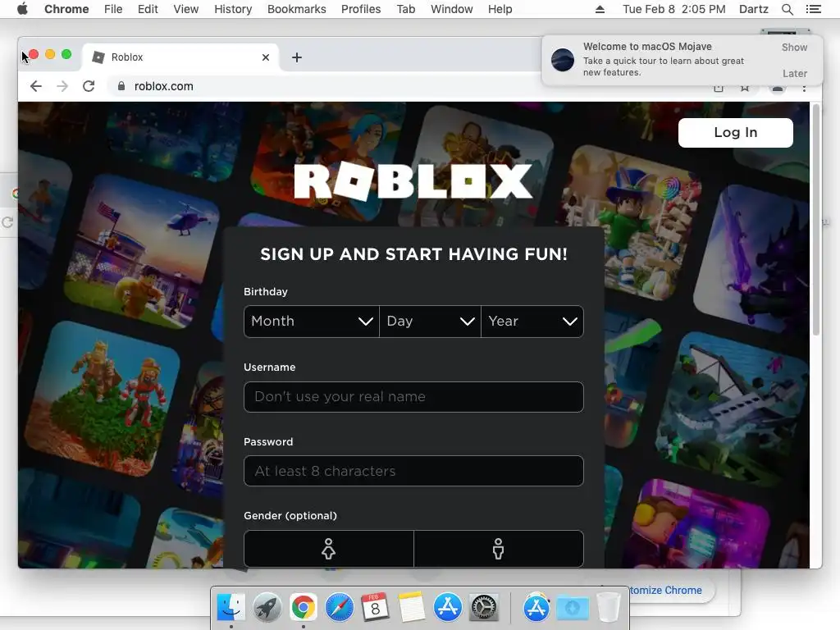Open the History menu
840x630 pixels.
pos(233,9)
